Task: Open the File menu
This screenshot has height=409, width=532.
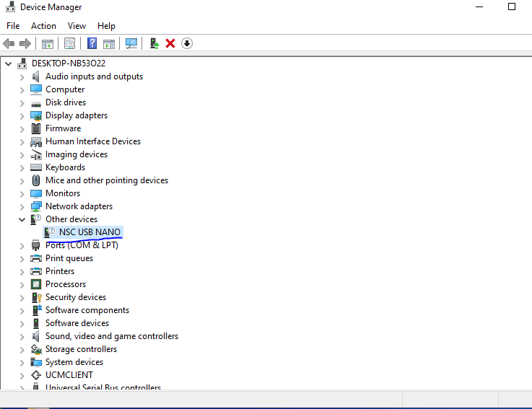Action: click(x=13, y=26)
